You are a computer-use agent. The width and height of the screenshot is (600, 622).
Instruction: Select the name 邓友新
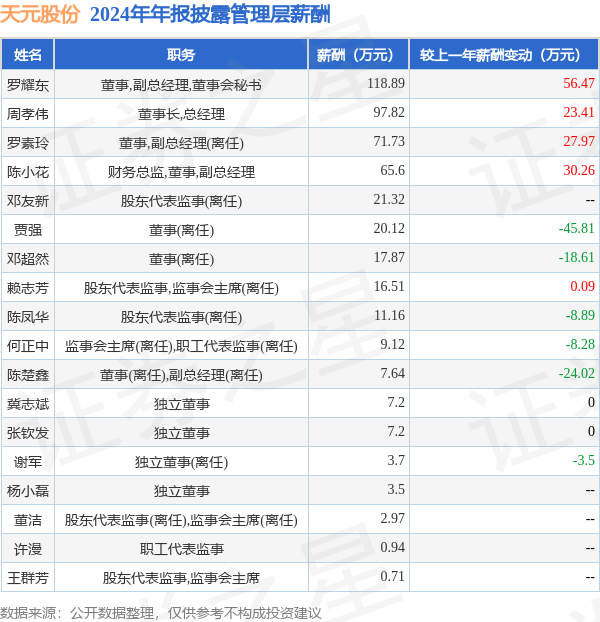[28, 201]
